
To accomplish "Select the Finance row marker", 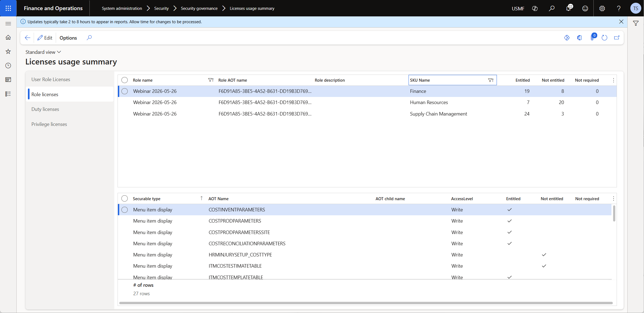I will pyautogui.click(x=124, y=91).
